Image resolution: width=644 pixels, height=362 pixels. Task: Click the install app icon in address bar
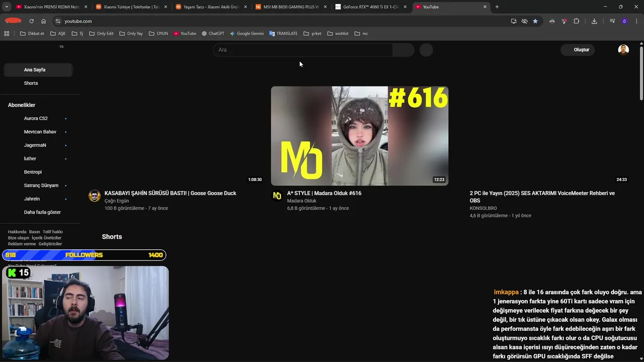(x=514, y=21)
